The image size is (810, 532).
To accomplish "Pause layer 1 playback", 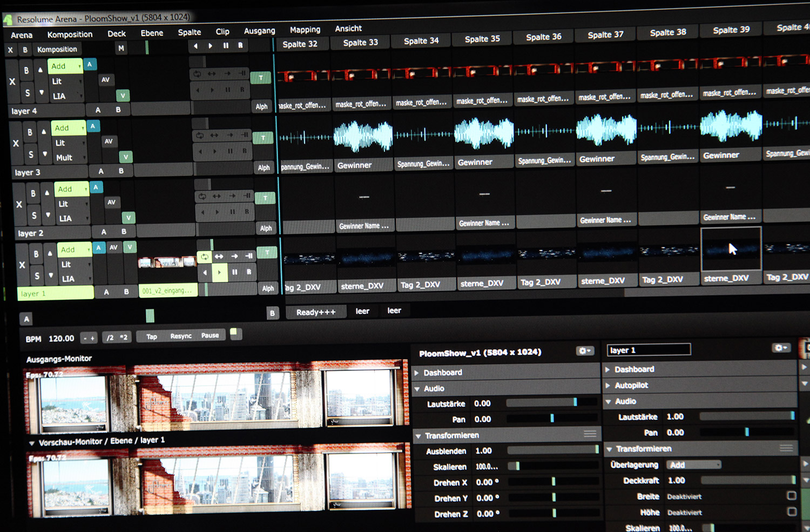I will pyautogui.click(x=234, y=272).
